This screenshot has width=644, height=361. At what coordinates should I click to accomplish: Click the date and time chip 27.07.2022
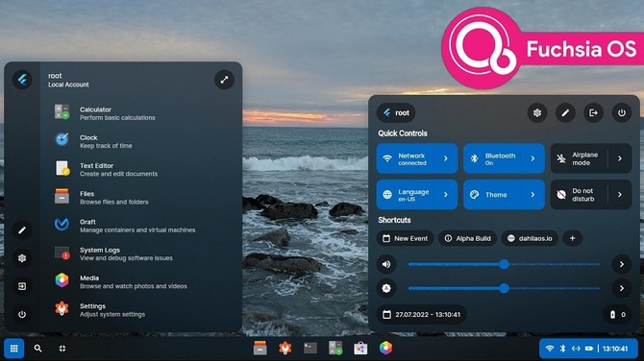coord(421,315)
